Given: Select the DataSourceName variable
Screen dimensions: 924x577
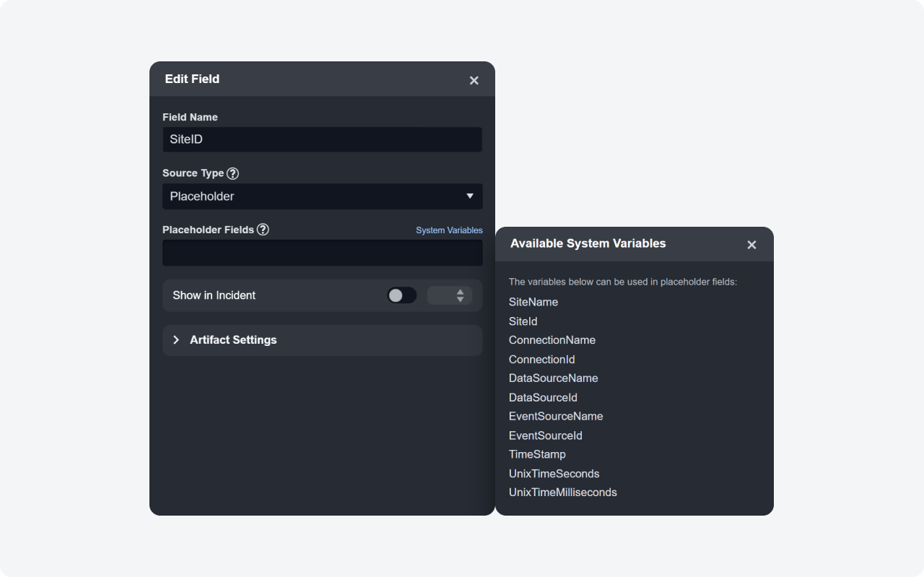Looking at the screenshot, I should click(553, 378).
